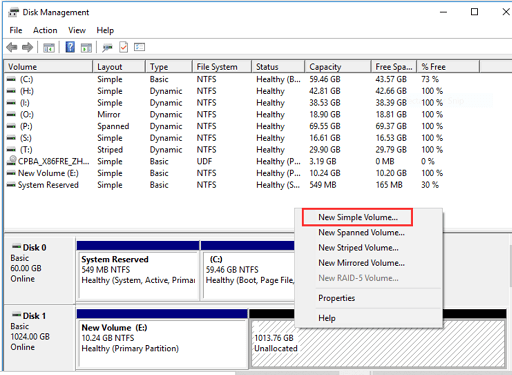This screenshot has width=512, height=375.
Task: Click the 42.66 GB free space cell
Action: [x=391, y=91]
